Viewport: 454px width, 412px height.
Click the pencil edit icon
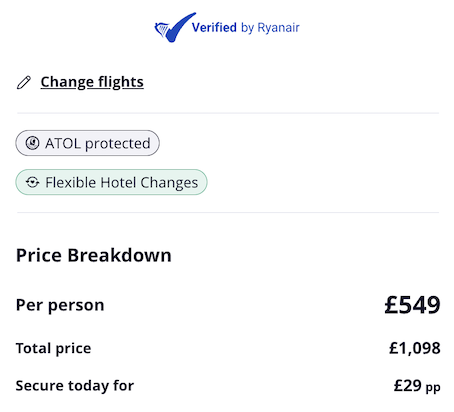(x=24, y=82)
